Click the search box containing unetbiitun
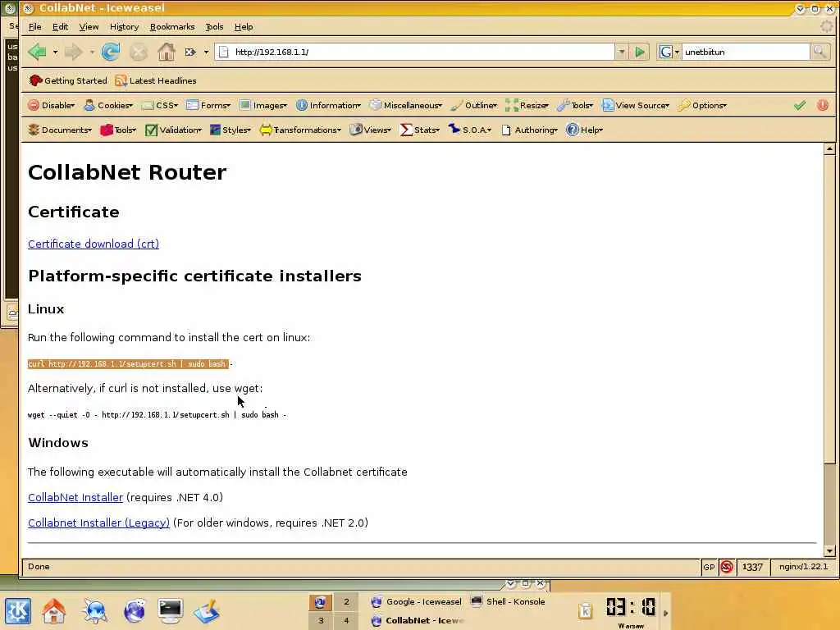840x630 pixels. pos(745,52)
